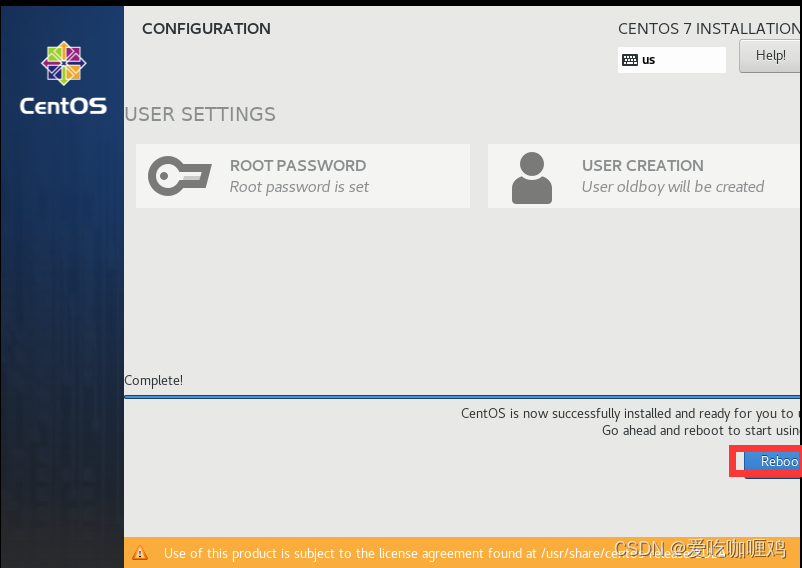
Task: Open the User Creation settings
Action: (x=644, y=176)
